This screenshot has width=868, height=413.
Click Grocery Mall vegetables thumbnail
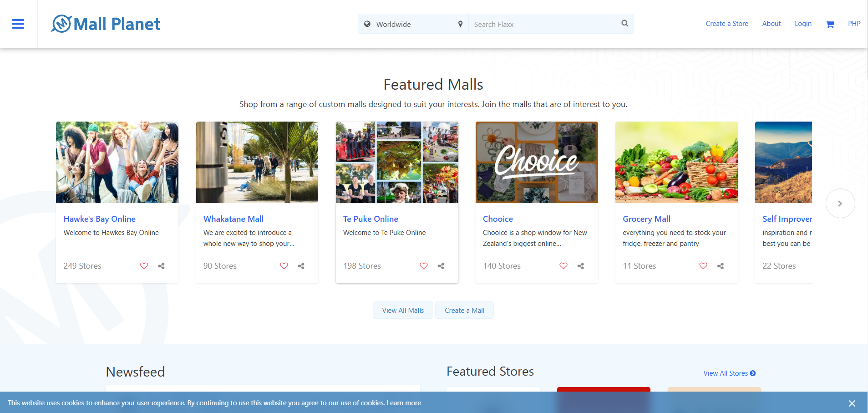(676, 162)
